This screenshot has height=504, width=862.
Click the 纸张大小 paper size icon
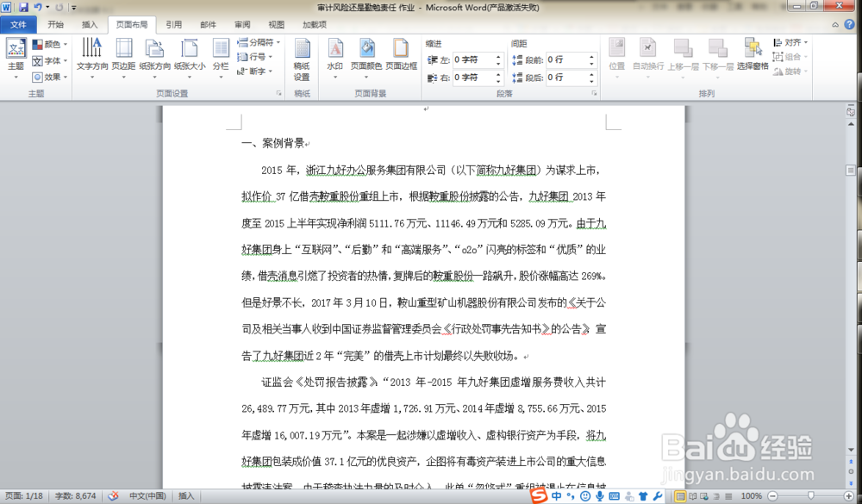tap(189, 48)
